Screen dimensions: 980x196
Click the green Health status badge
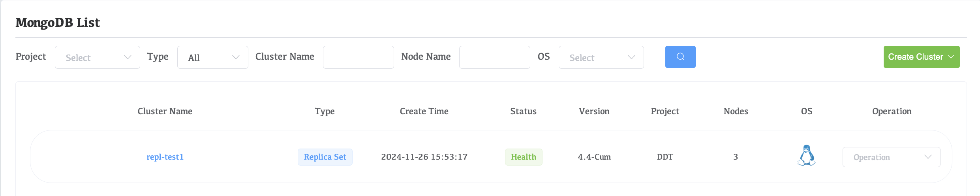coord(524,157)
